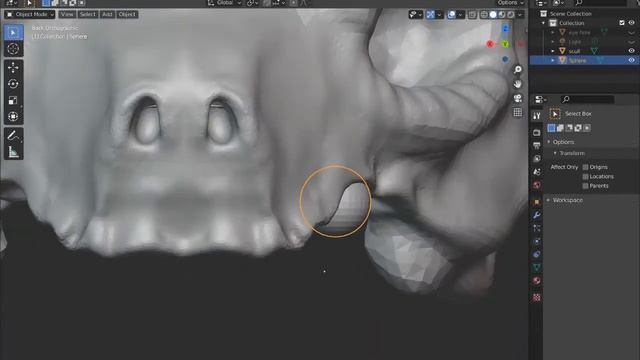Toggle Collection exclude checkbox in outliner
640x360 pixels.
click(x=622, y=23)
